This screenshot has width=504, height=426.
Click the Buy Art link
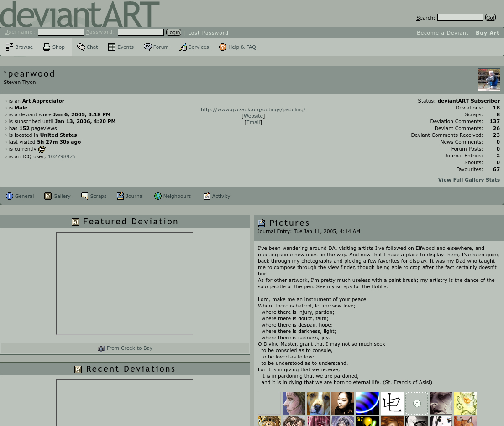(487, 33)
